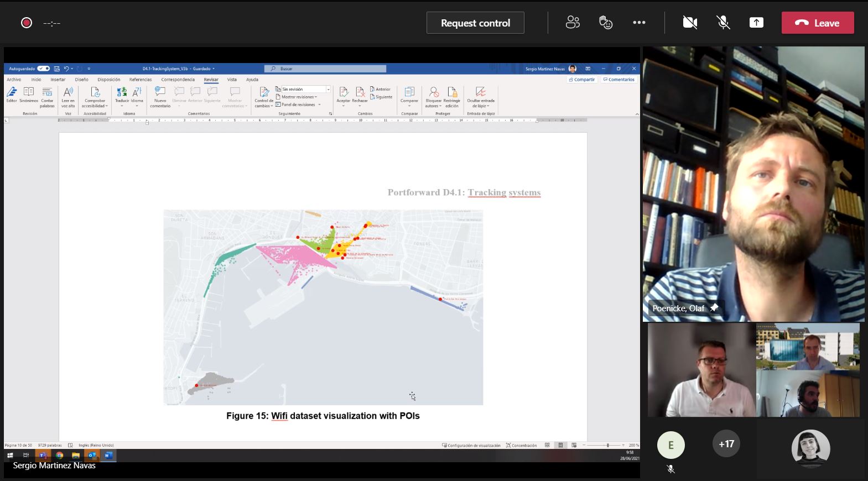Click Undo in Word quick access toolbar

coord(66,69)
